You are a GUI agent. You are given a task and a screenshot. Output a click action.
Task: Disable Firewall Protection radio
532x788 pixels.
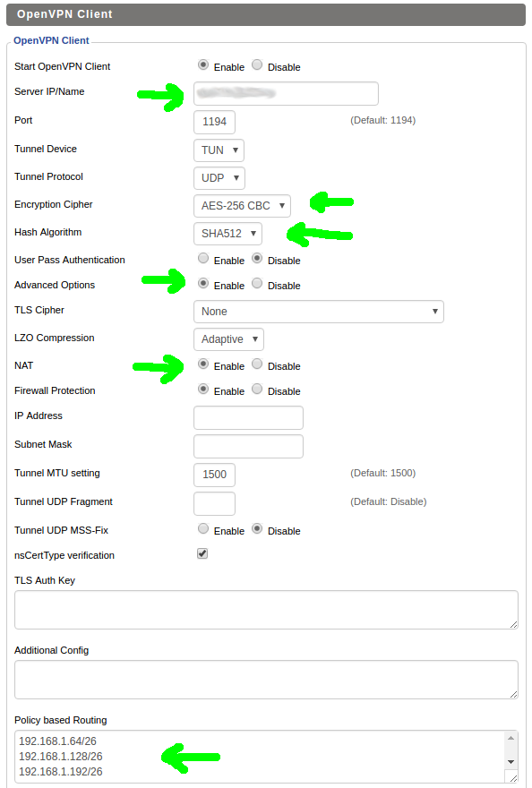click(257, 389)
